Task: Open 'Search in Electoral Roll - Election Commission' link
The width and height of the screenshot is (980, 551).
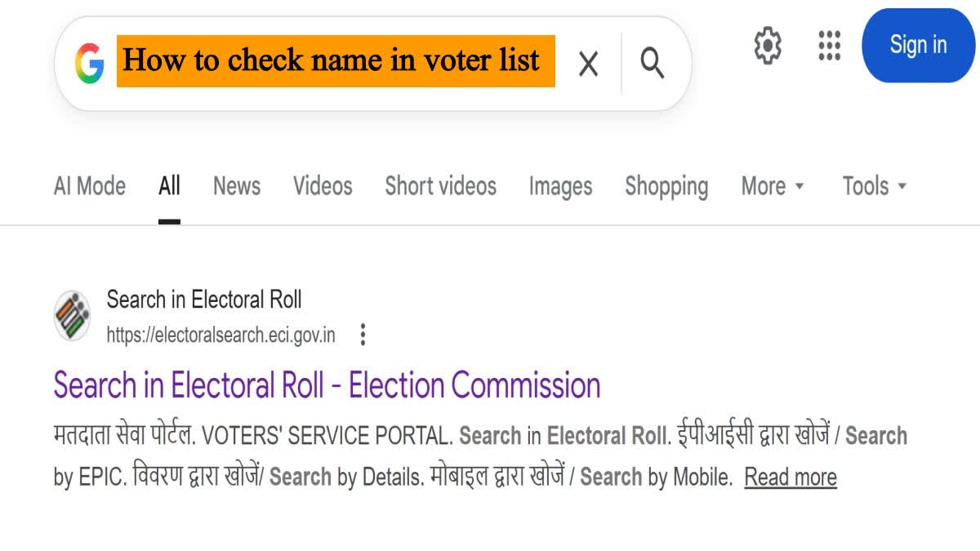Action: coord(327,385)
